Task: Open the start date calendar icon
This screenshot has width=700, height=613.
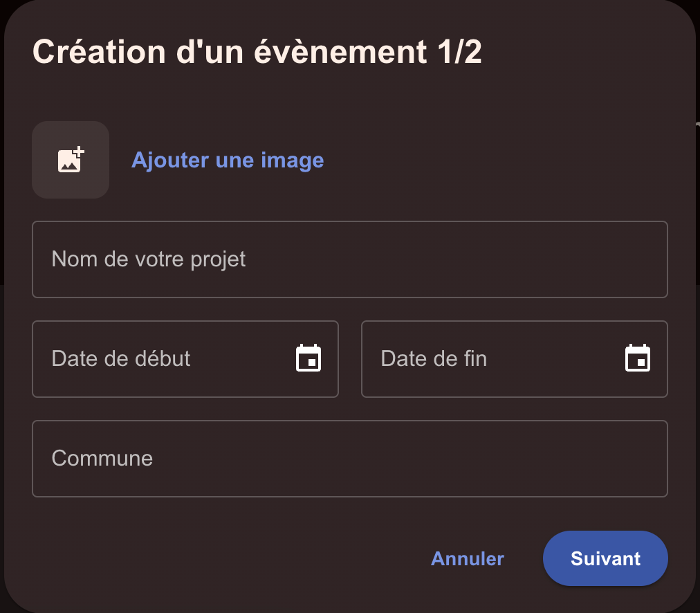Action: pyautogui.click(x=308, y=358)
